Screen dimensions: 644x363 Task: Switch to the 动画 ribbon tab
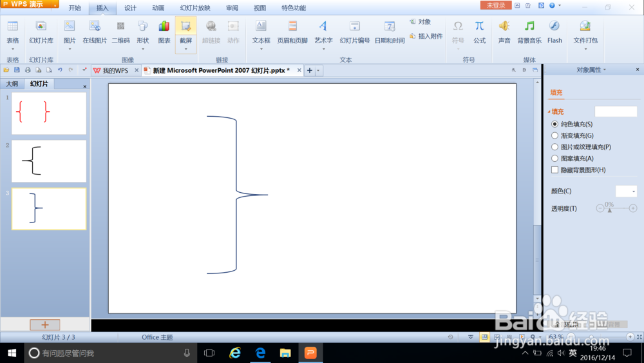pos(158,8)
